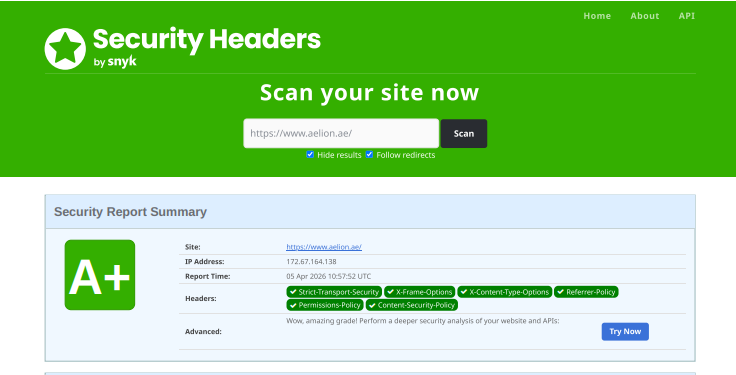Click the Wow, amazing grade message text
This screenshot has height=375, width=736.
point(422,321)
